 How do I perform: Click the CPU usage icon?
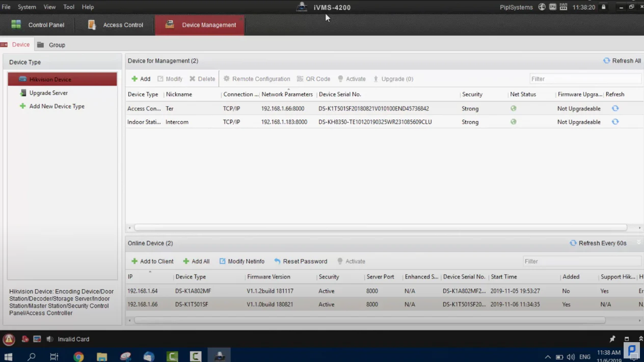click(x=553, y=7)
